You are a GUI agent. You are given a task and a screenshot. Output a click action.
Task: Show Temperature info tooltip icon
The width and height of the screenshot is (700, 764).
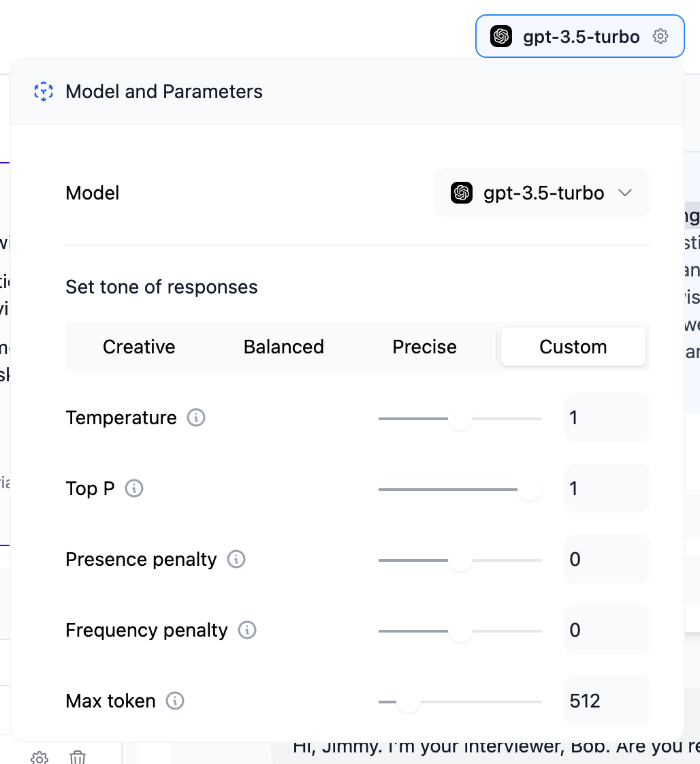point(196,417)
